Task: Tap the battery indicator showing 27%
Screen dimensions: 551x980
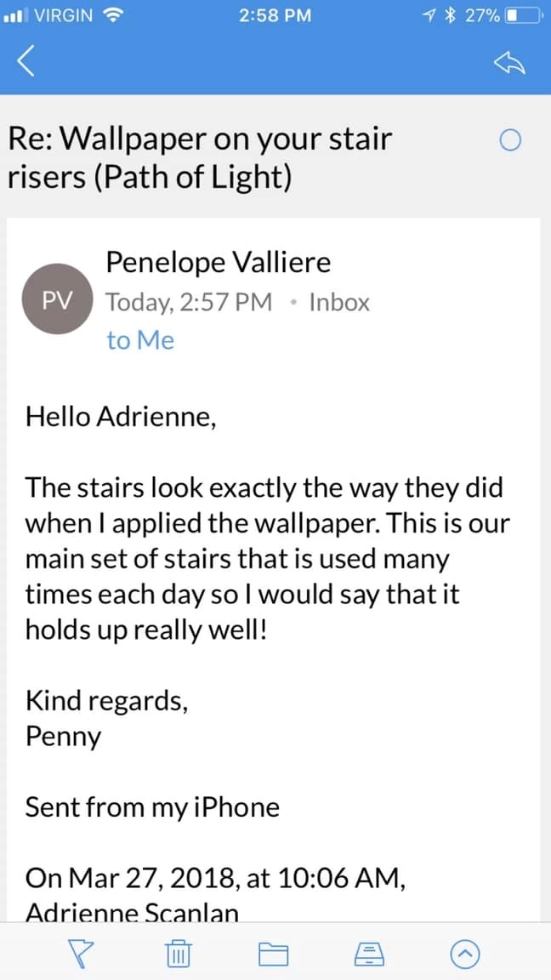Action: point(520,14)
